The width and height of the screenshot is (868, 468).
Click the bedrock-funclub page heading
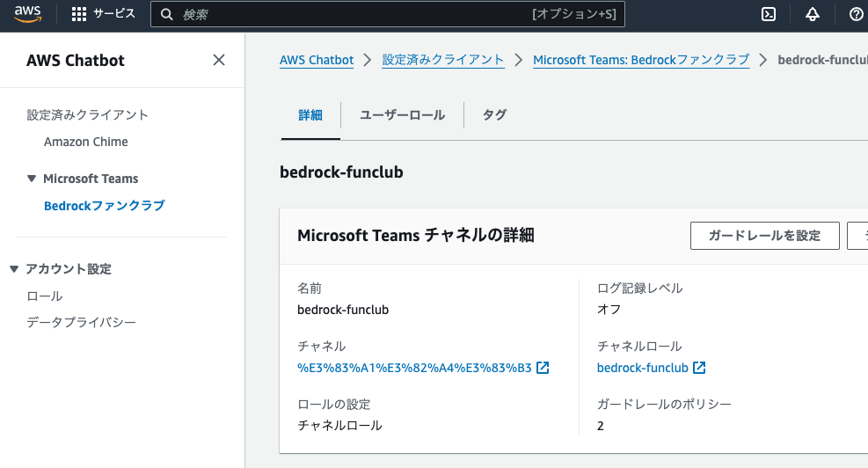[341, 172]
